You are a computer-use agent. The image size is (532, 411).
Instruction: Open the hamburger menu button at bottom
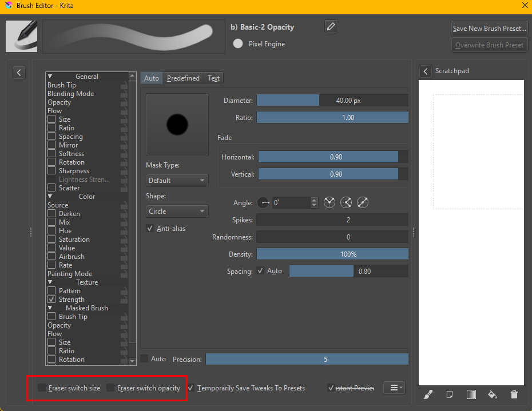point(394,388)
